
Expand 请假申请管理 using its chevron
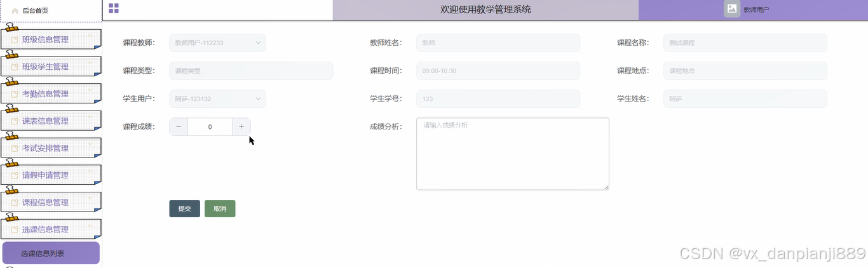90,170
